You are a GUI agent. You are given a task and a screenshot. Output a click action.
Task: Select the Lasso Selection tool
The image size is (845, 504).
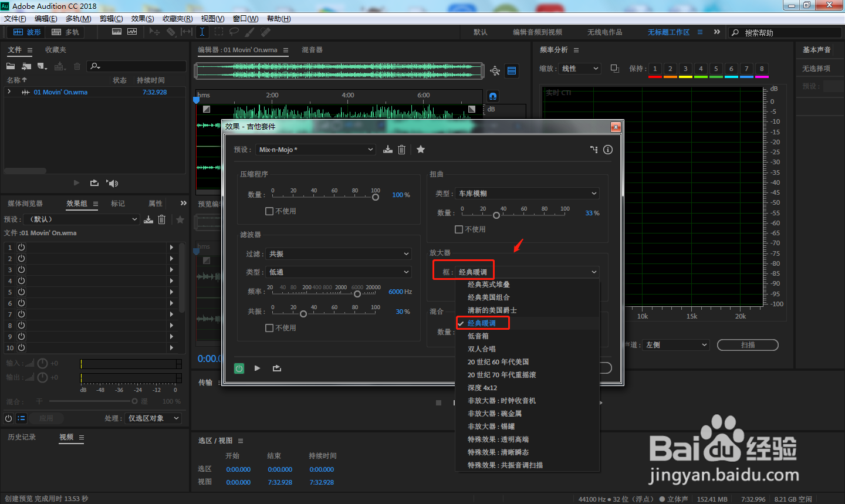click(x=234, y=32)
